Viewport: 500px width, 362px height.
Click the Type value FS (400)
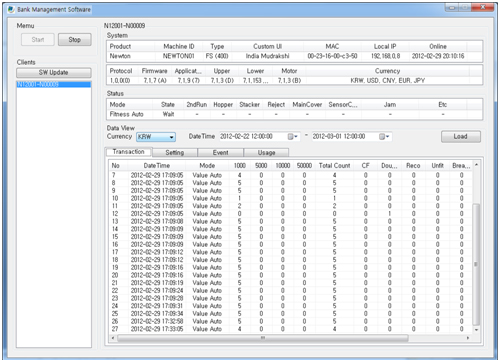(217, 56)
